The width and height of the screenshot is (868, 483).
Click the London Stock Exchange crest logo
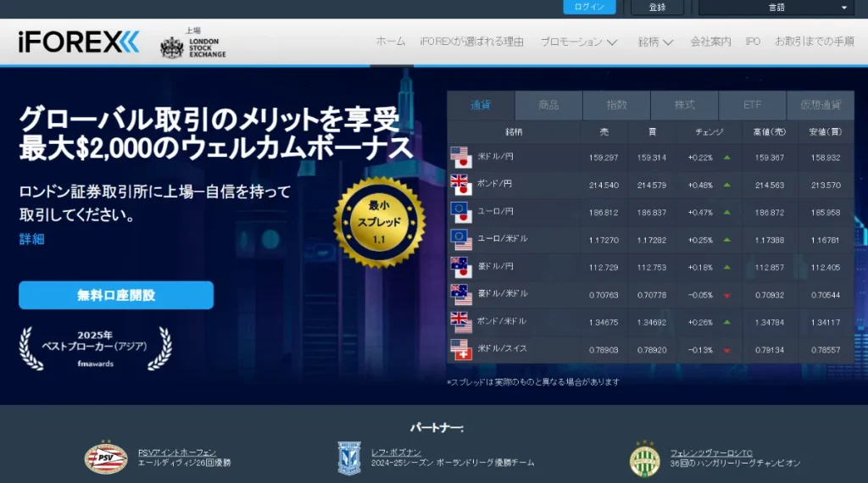[171, 47]
